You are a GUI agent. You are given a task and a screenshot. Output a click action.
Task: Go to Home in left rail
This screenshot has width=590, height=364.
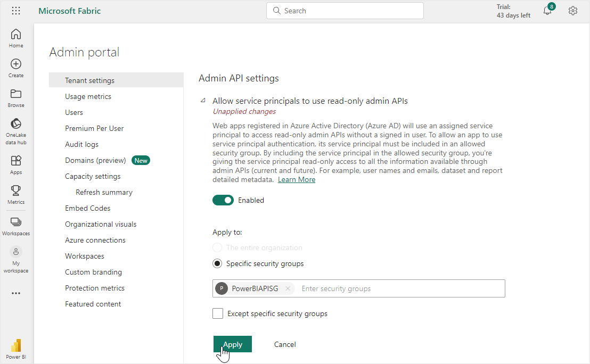[x=16, y=38]
